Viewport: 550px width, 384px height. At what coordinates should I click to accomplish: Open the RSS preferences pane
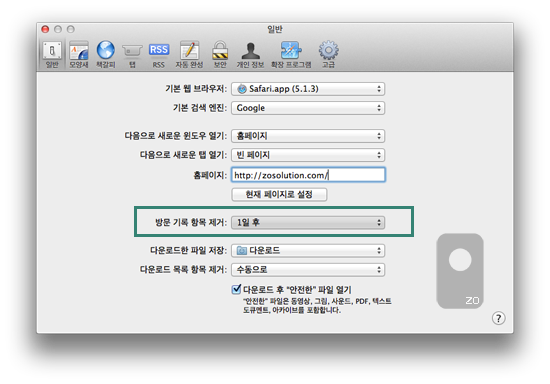pyautogui.click(x=159, y=54)
